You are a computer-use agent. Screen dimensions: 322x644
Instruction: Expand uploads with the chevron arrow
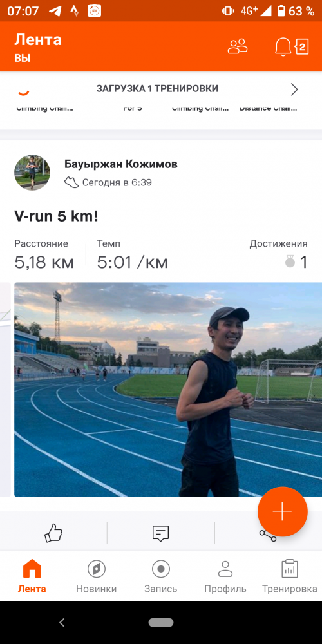click(294, 89)
